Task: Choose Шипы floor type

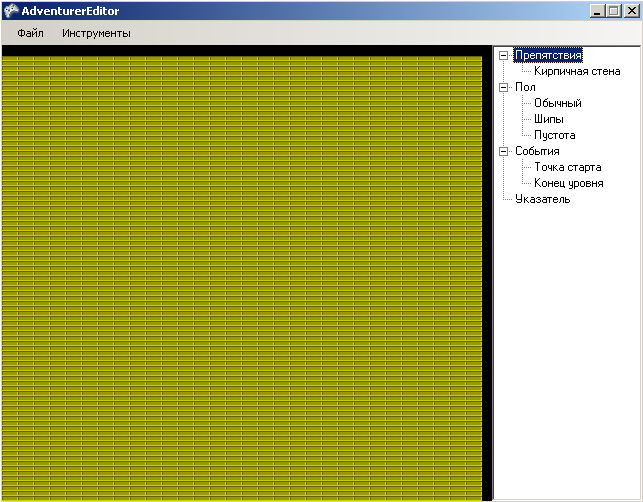Action: point(549,119)
